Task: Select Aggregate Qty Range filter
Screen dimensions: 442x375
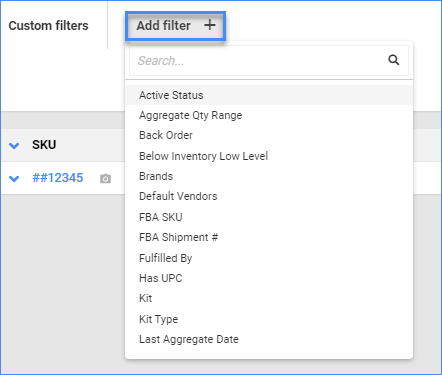Action: coord(269,115)
